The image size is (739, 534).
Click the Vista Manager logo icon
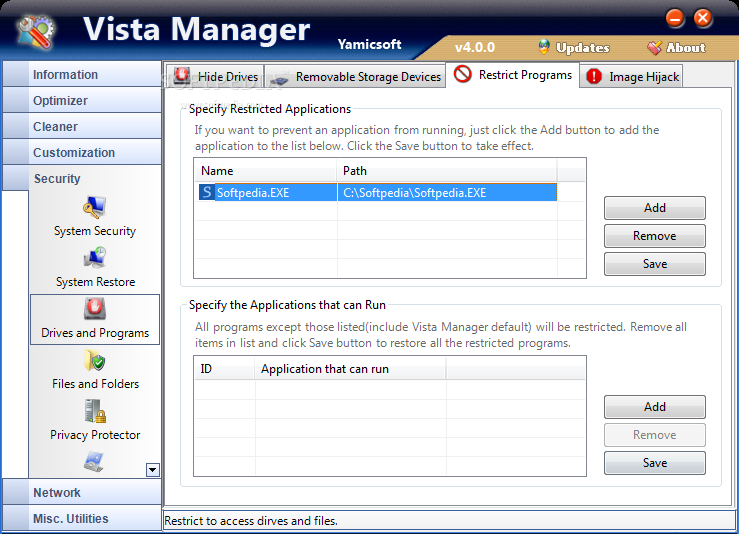[35, 32]
